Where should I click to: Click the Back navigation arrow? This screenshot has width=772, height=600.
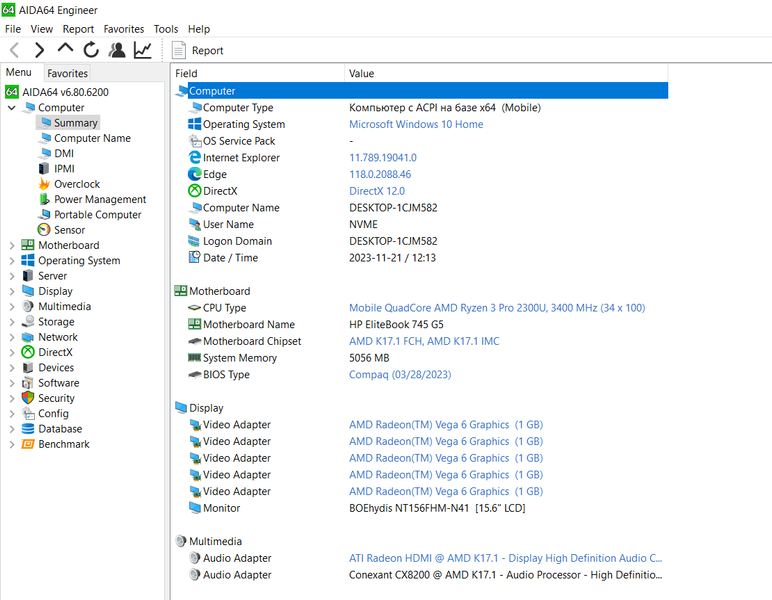pos(14,50)
